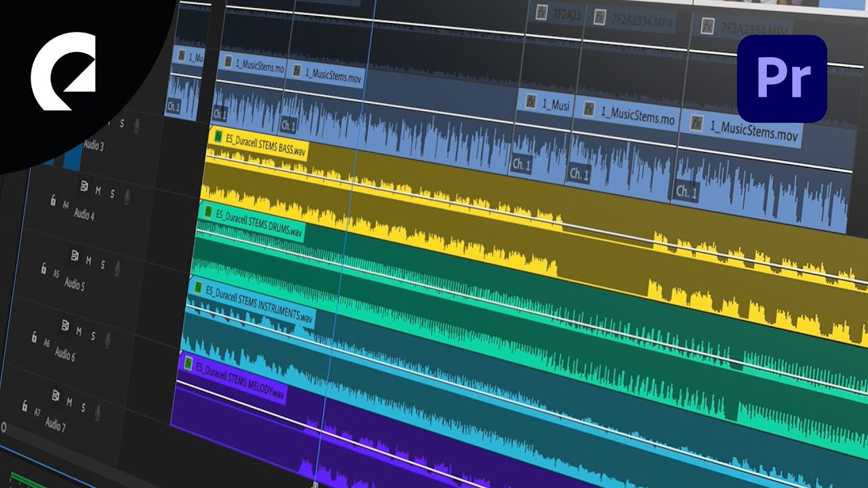The height and width of the screenshot is (488, 868).
Task: Toggle sync lock icon on Audio 4
Action: [84, 186]
